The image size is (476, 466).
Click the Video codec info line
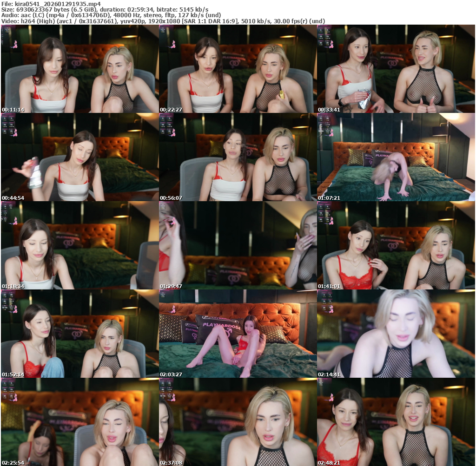[163, 21]
